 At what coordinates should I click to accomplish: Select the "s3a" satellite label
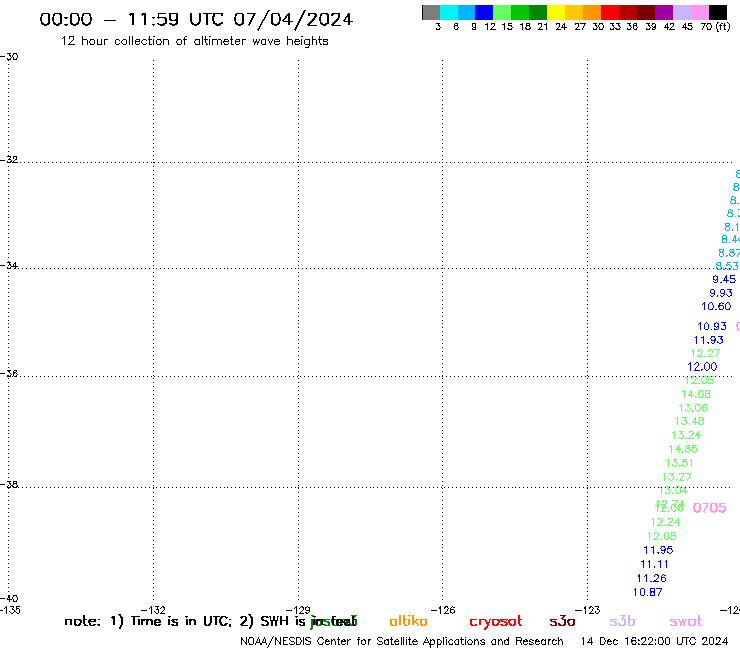562,621
